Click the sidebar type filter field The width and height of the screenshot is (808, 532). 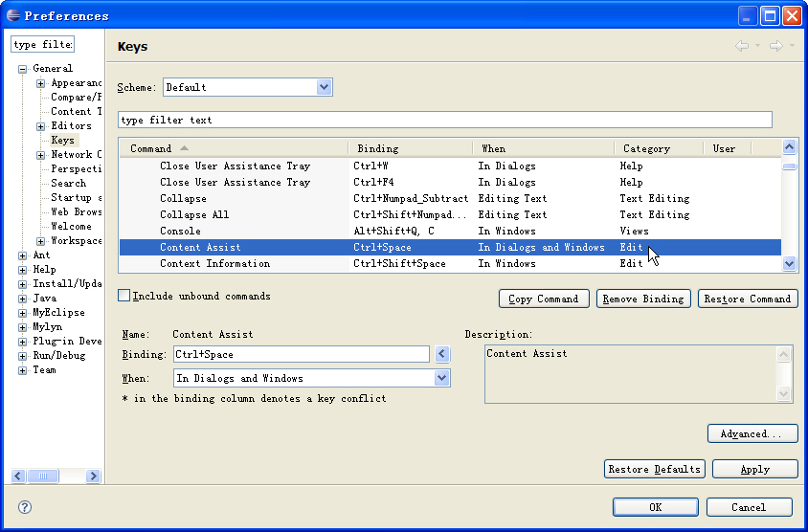click(43, 44)
